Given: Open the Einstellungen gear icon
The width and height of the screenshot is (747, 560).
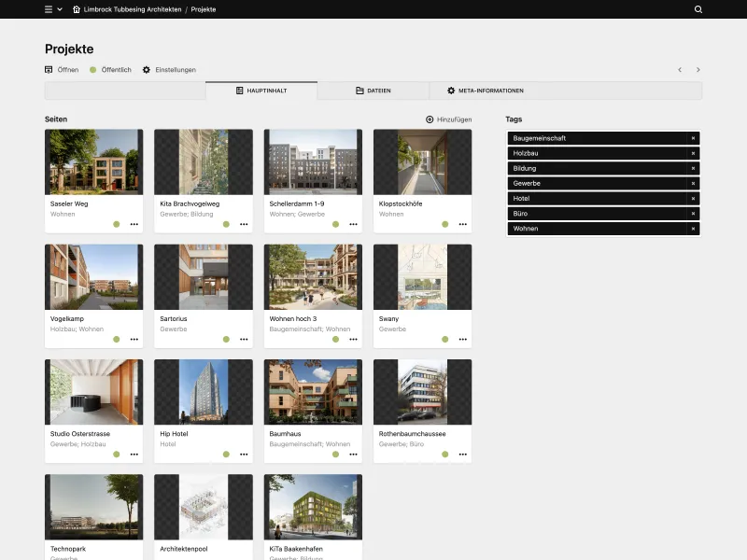Looking at the screenshot, I should click(145, 69).
